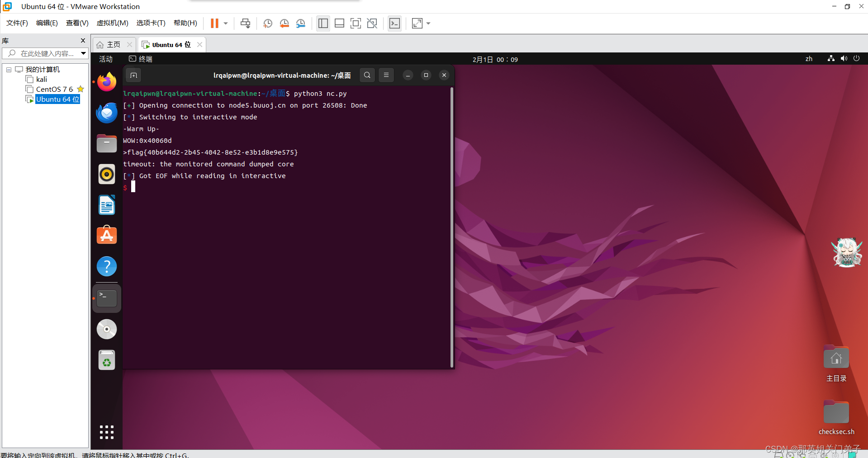Image resolution: width=868 pixels, height=458 pixels.
Task: Pause the virtual machine from the toolbar
Action: (x=214, y=23)
